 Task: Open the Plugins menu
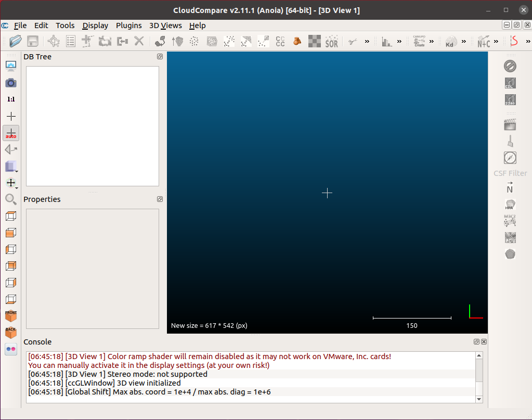pos(129,26)
